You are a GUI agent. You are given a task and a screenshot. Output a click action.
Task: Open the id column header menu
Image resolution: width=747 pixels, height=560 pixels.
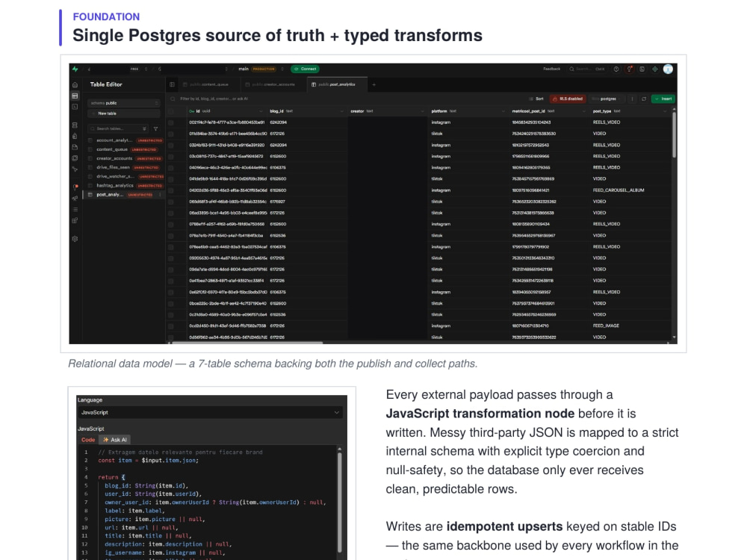click(x=261, y=111)
